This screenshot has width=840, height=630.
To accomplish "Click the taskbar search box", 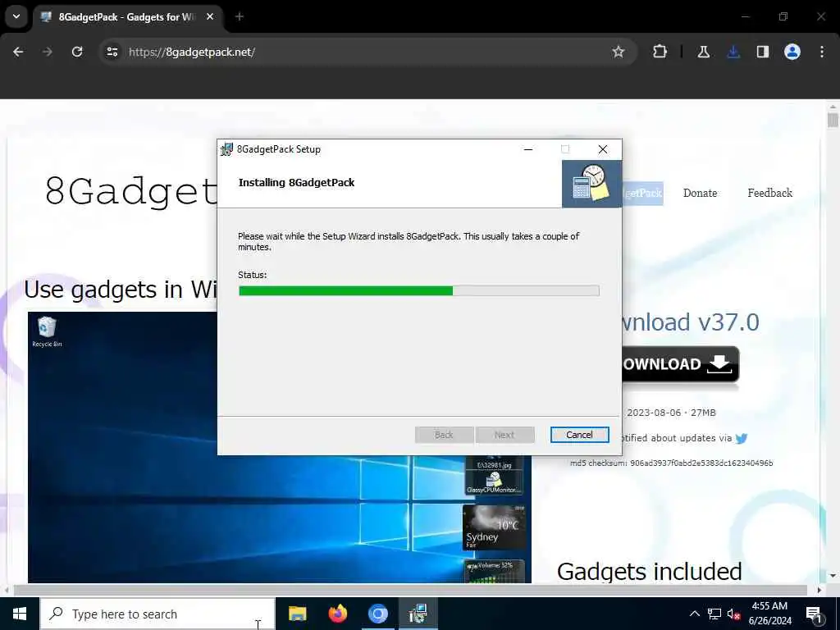I will 157,614.
